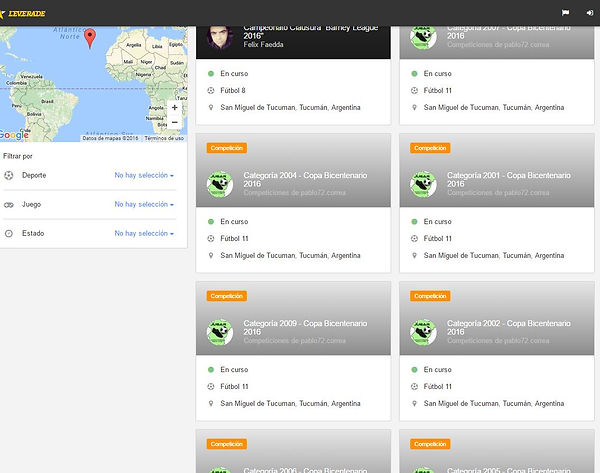This screenshot has width=600, height=473.
Task: Open Categoria 2009 - Copa Bicentenario 2016
Action: (305, 328)
